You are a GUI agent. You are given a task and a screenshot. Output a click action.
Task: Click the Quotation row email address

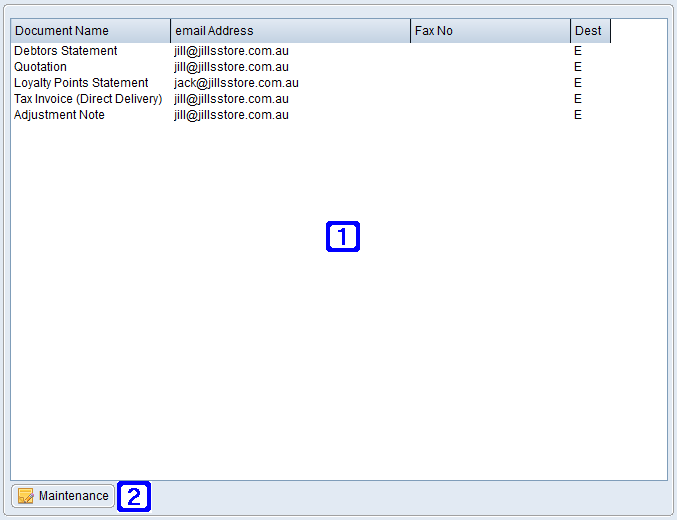click(231, 67)
